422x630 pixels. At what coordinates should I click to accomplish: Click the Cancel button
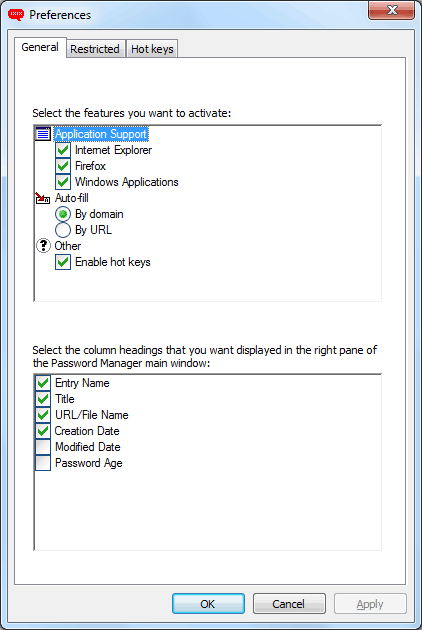289,604
